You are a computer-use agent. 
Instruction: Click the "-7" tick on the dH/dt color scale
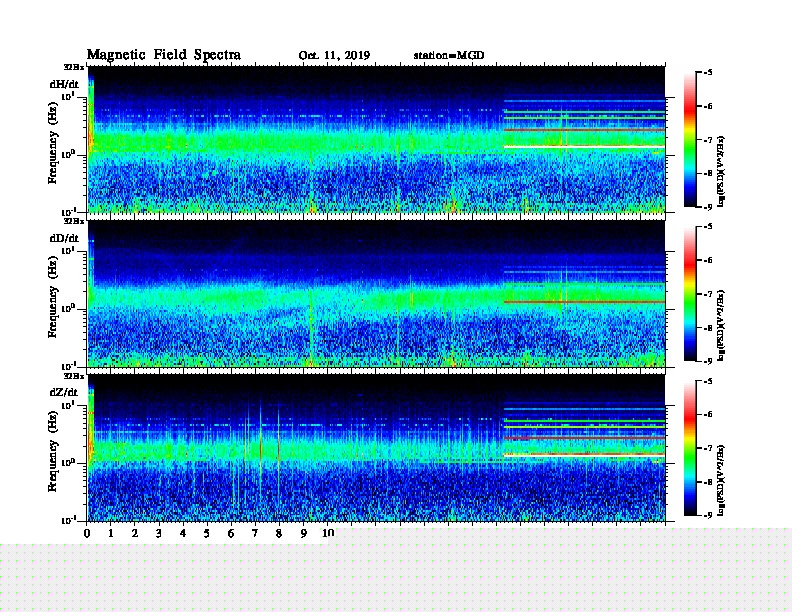(708, 140)
